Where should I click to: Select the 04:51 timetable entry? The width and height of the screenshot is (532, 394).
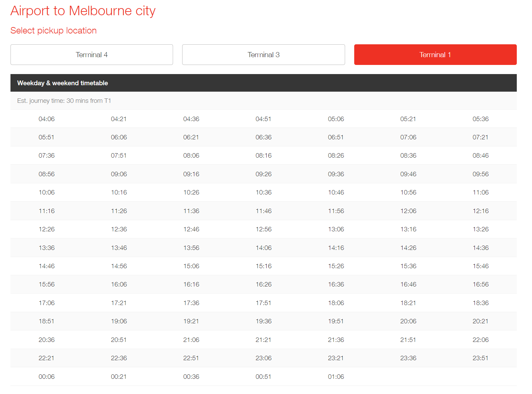click(263, 119)
